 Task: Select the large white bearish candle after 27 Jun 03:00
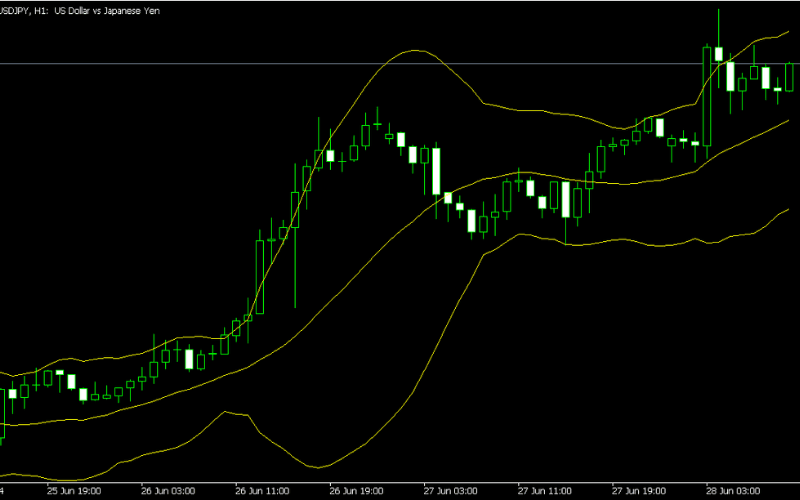click(436, 171)
